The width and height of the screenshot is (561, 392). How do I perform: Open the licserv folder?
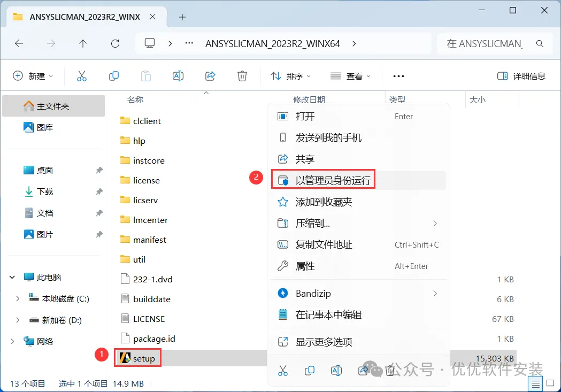click(139, 200)
